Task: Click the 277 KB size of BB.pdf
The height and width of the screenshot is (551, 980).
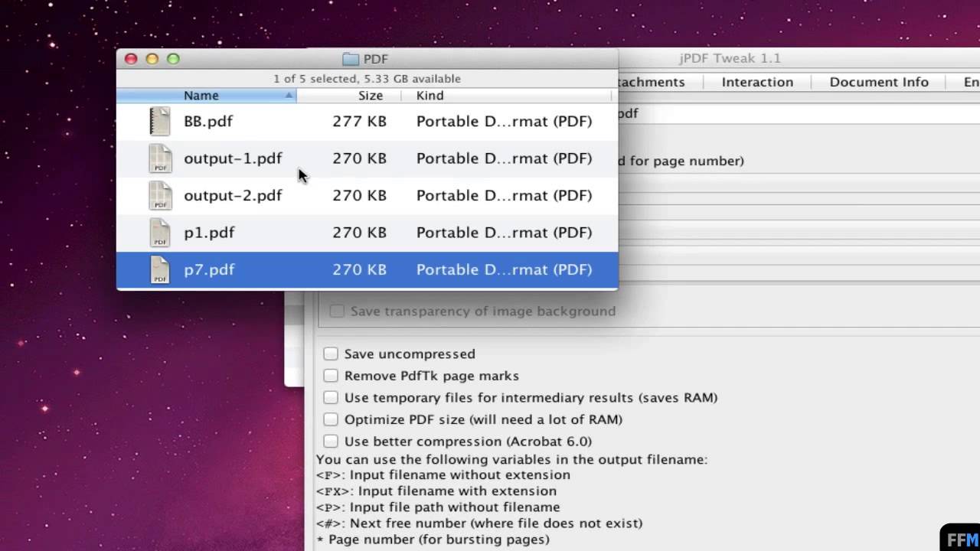Action: coord(359,121)
